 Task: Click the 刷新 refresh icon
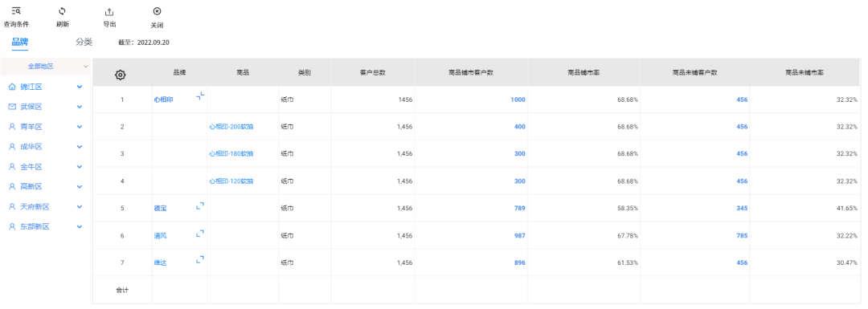point(63,11)
